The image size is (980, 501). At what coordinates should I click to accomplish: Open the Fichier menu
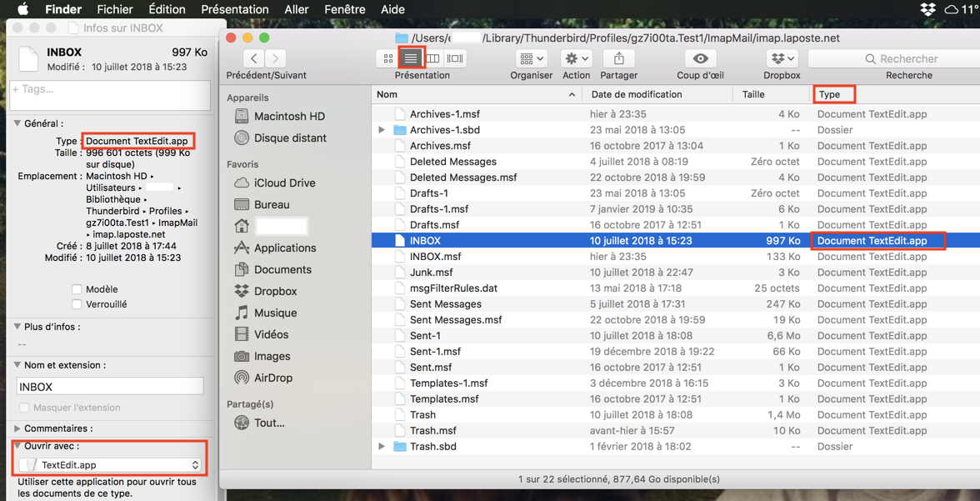(x=115, y=9)
